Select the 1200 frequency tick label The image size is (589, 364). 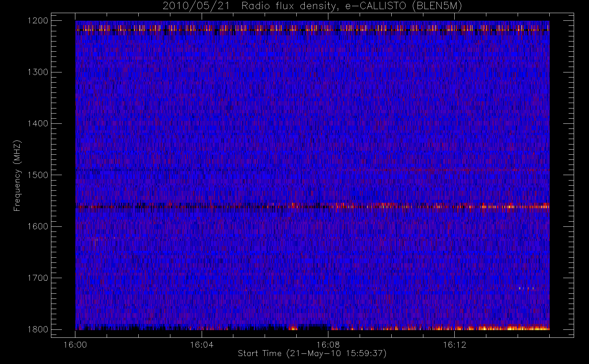(x=38, y=21)
